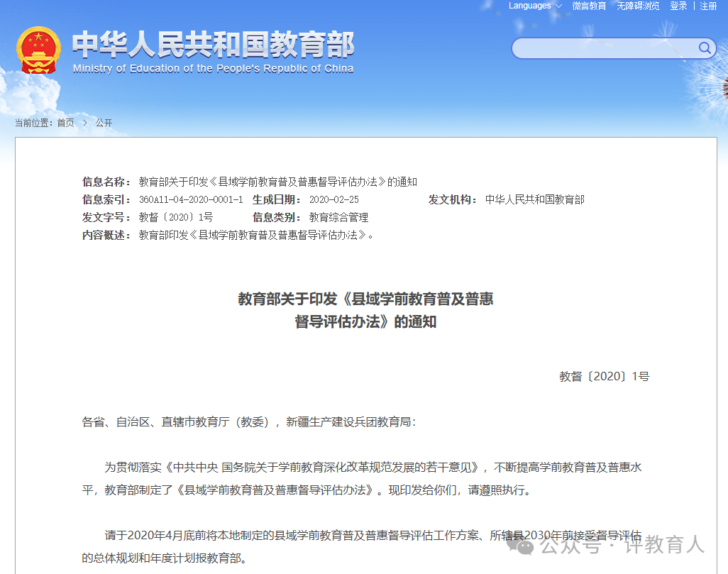Click the 发文字号 value 教督〔2020〕1号 in metadata
This screenshot has width=728, height=574.
176,217
